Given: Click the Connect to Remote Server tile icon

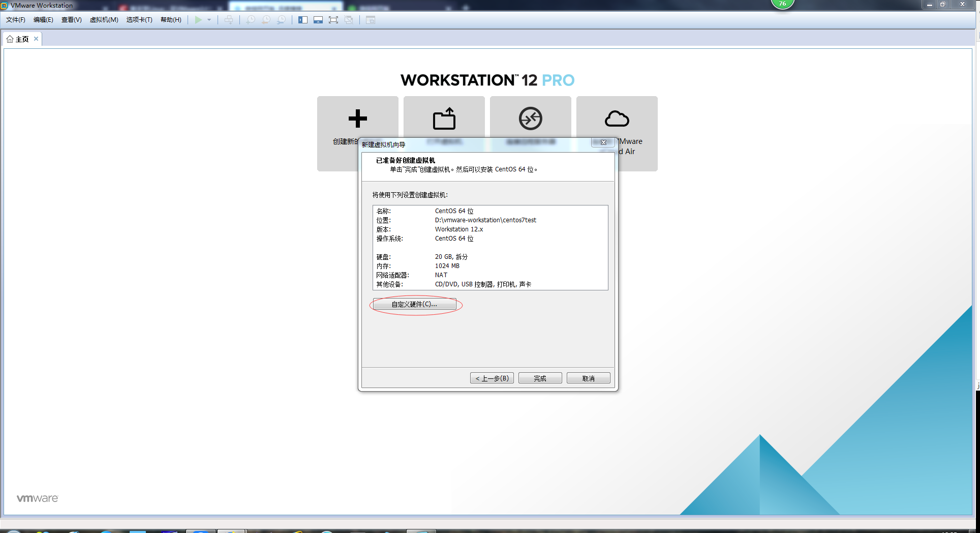Looking at the screenshot, I should click(531, 119).
